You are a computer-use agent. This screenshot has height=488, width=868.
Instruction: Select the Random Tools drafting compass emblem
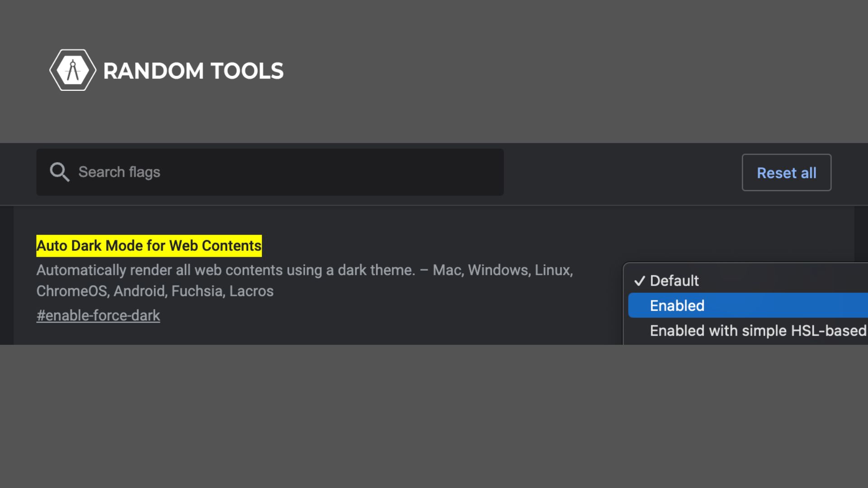72,70
